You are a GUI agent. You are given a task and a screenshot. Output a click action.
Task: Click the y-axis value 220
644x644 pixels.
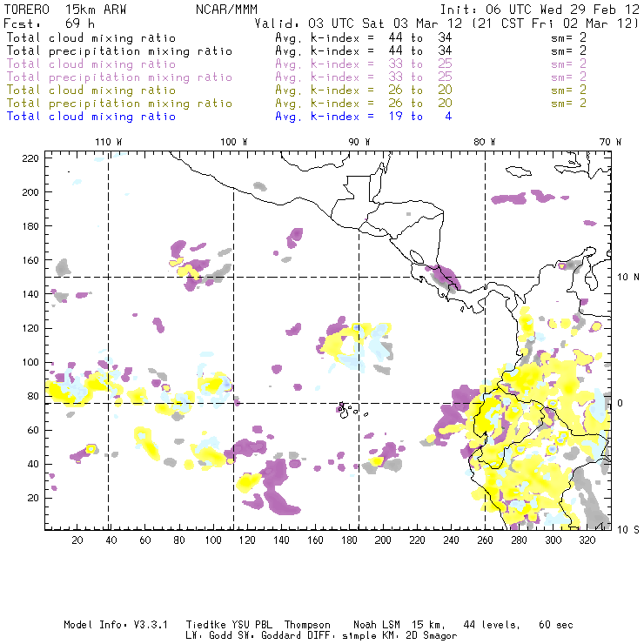(30, 158)
